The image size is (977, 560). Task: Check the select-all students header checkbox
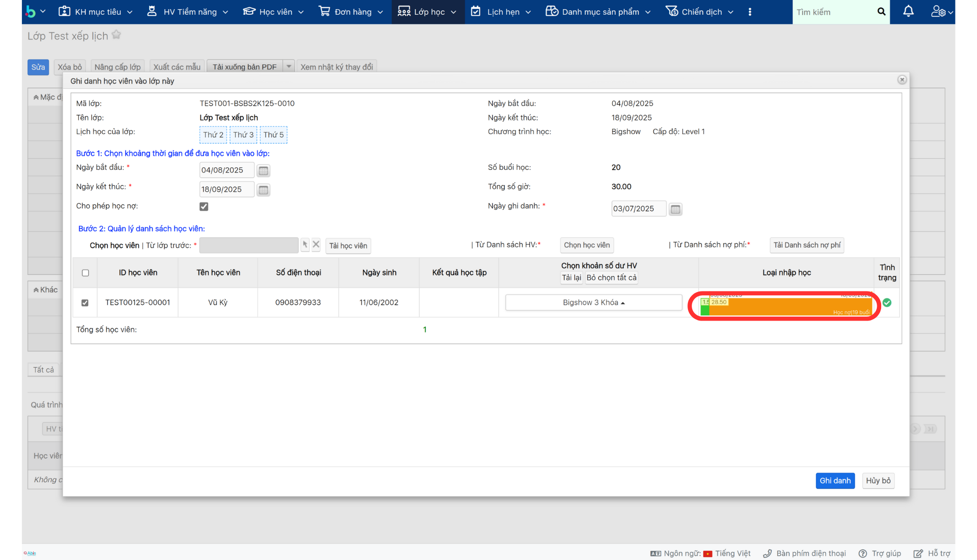[85, 273]
